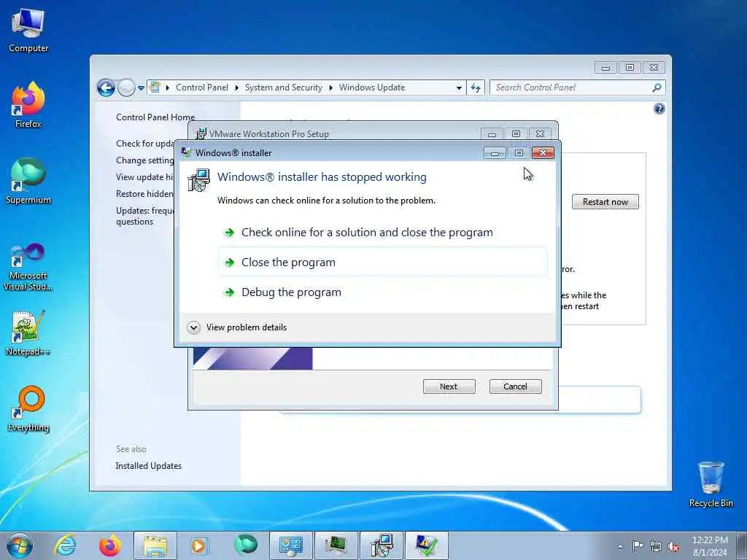Expand the Control Panel breadcrumb arrow
Image resolution: width=747 pixels, height=560 pixels.
pos(237,87)
